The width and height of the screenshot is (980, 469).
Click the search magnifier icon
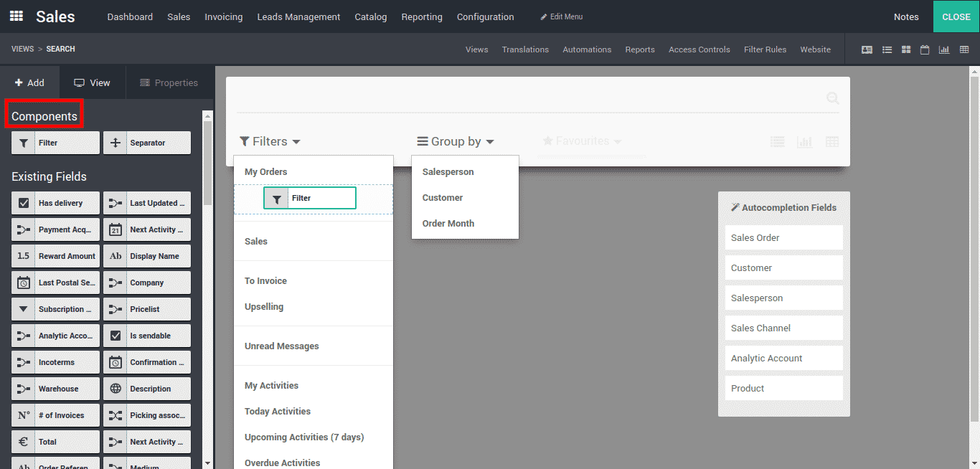(832, 98)
